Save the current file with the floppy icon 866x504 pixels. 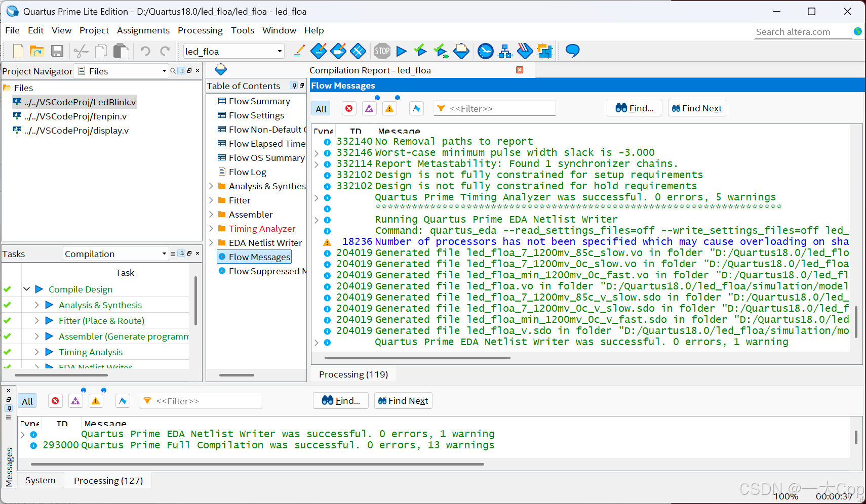57,51
